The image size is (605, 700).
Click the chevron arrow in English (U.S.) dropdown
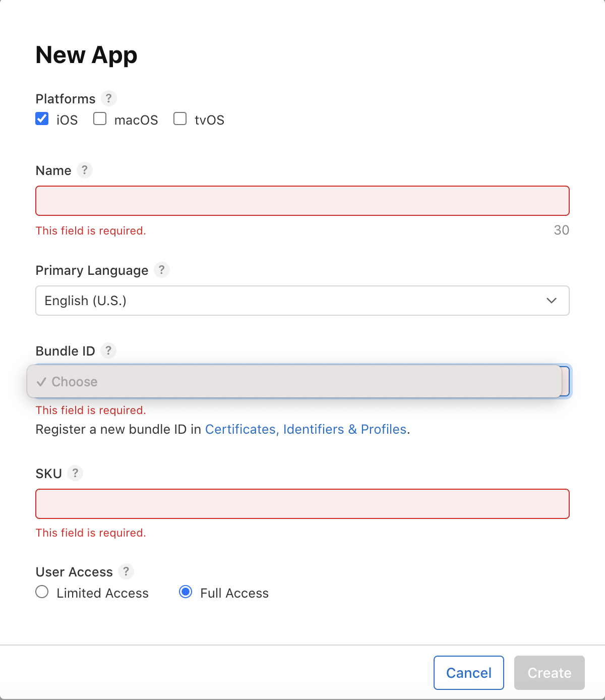[x=552, y=301]
